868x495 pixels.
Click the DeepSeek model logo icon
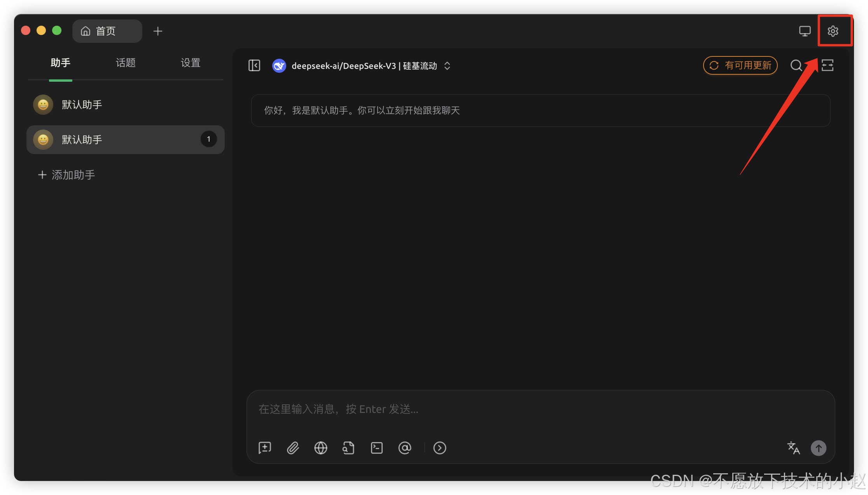tap(279, 66)
